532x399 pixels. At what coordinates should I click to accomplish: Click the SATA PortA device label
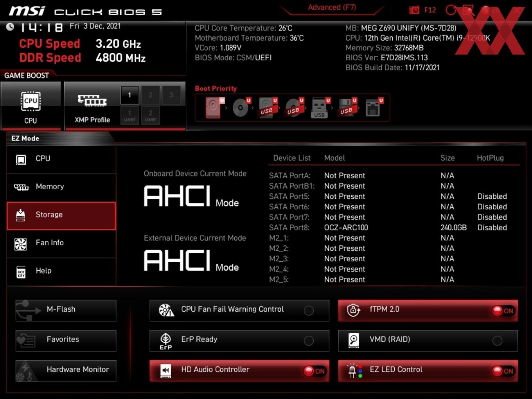pyautogui.click(x=290, y=176)
